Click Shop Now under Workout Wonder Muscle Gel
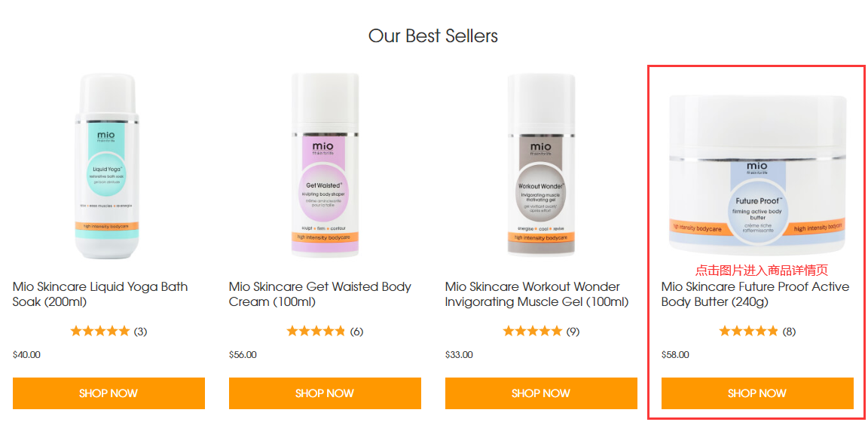The width and height of the screenshot is (868, 422). pyautogui.click(x=541, y=393)
